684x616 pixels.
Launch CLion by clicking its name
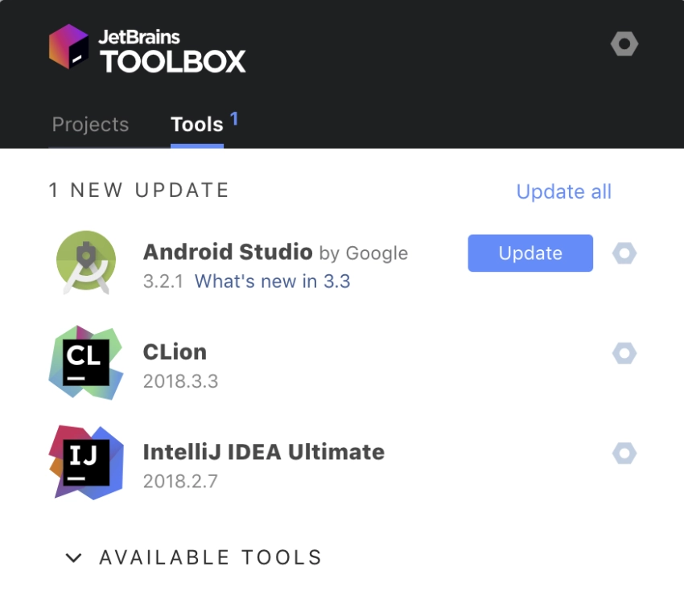(175, 351)
